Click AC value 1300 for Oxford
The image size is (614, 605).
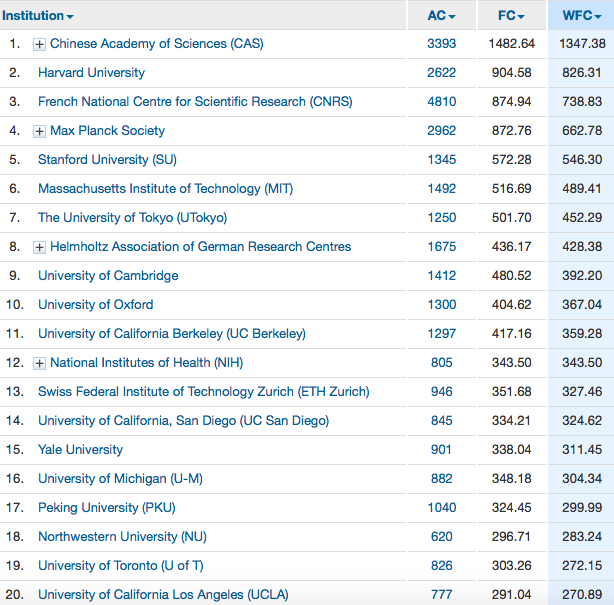point(441,304)
